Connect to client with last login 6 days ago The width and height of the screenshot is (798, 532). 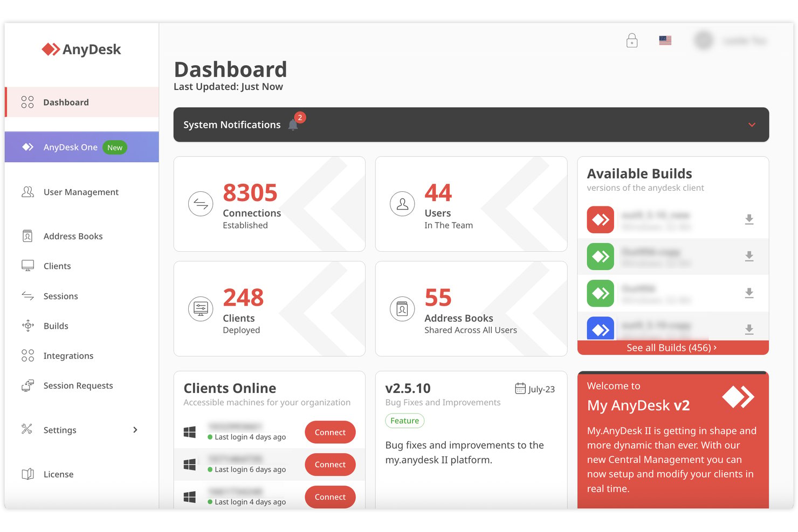coord(330,465)
